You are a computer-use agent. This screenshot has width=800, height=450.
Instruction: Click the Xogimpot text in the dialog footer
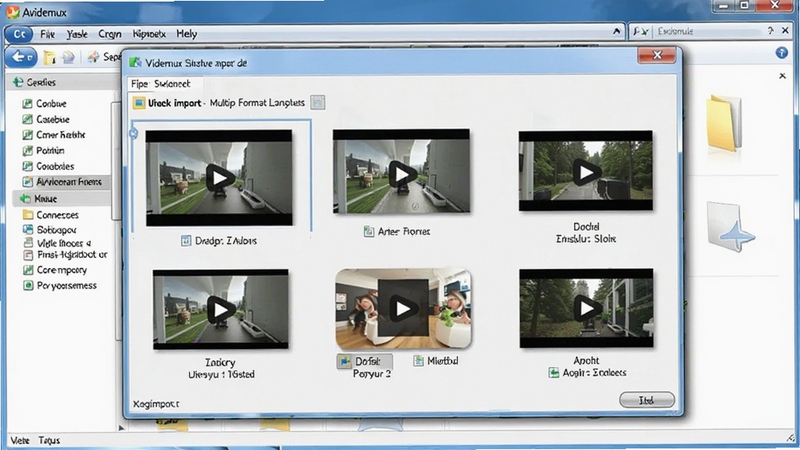[x=156, y=404]
